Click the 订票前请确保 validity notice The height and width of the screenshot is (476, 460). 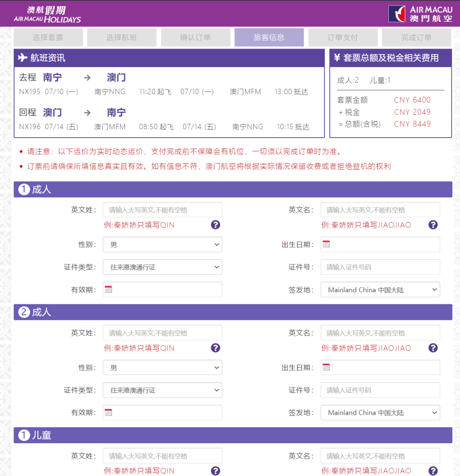click(209, 166)
